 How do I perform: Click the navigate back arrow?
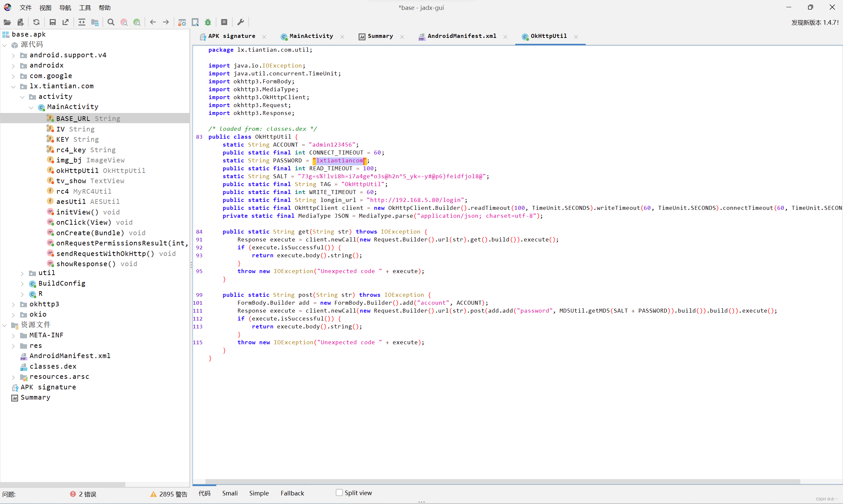(x=153, y=22)
